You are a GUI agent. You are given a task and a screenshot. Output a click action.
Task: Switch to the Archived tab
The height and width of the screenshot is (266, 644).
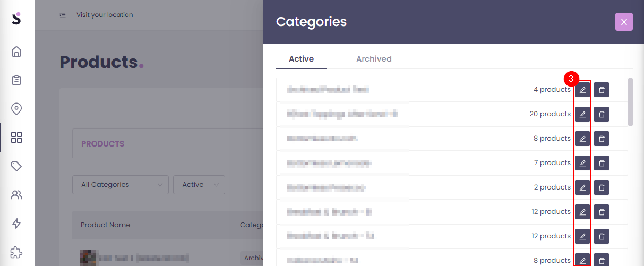pos(374,59)
